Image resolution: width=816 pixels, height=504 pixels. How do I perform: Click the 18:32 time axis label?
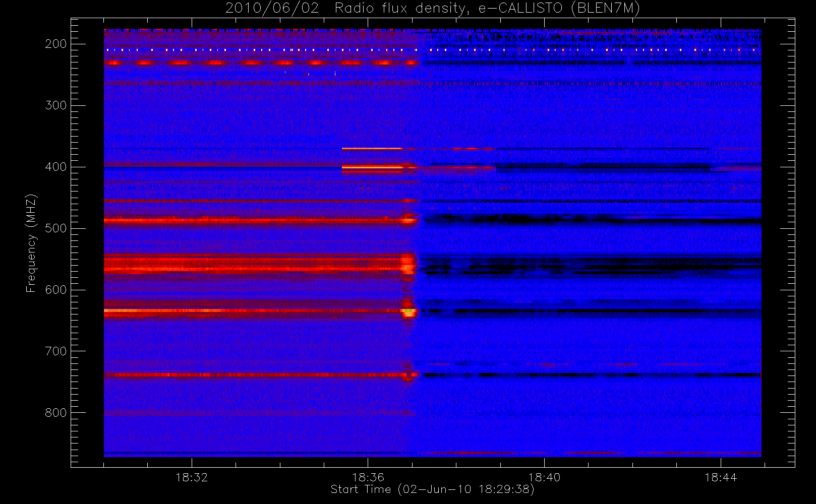pyautogui.click(x=192, y=477)
